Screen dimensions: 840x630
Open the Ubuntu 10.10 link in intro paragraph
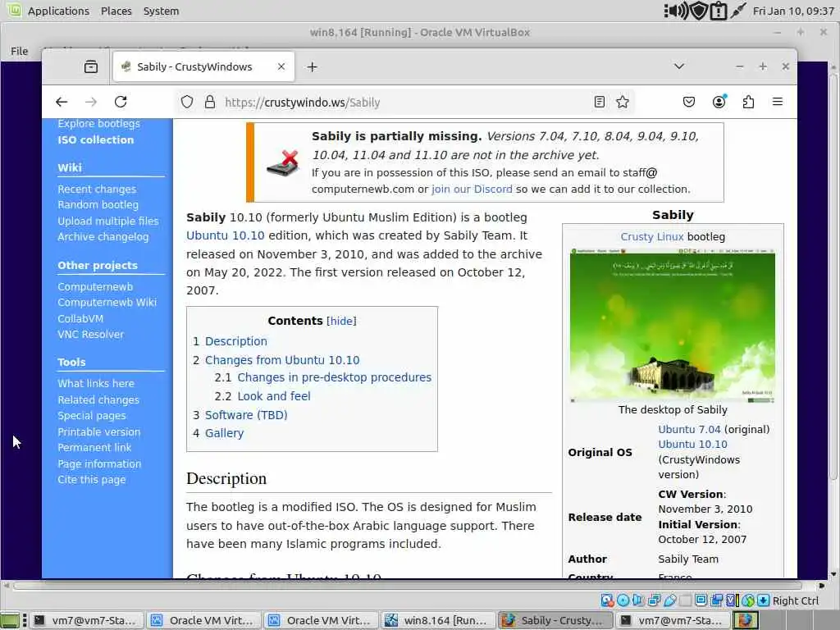pos(225,235)
